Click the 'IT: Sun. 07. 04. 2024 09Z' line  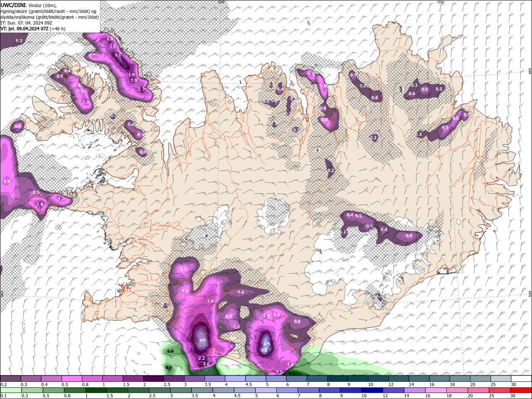(x=26, y=23)
